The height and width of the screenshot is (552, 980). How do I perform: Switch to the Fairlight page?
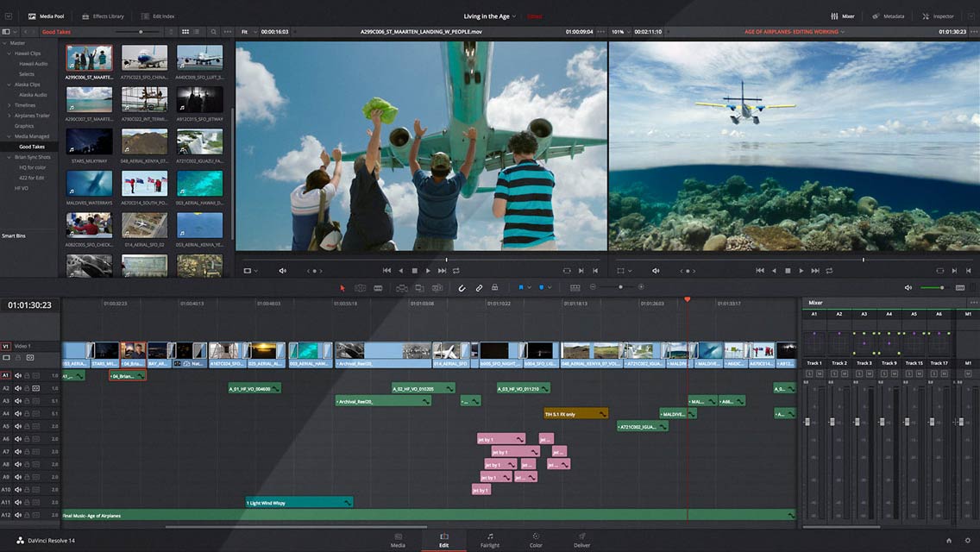(490, 541)
